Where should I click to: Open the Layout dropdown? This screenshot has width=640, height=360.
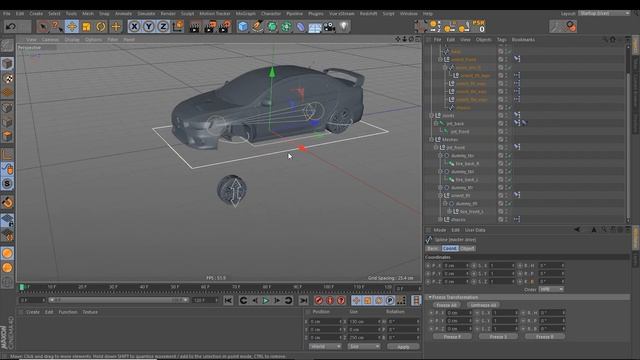[605, 13]
